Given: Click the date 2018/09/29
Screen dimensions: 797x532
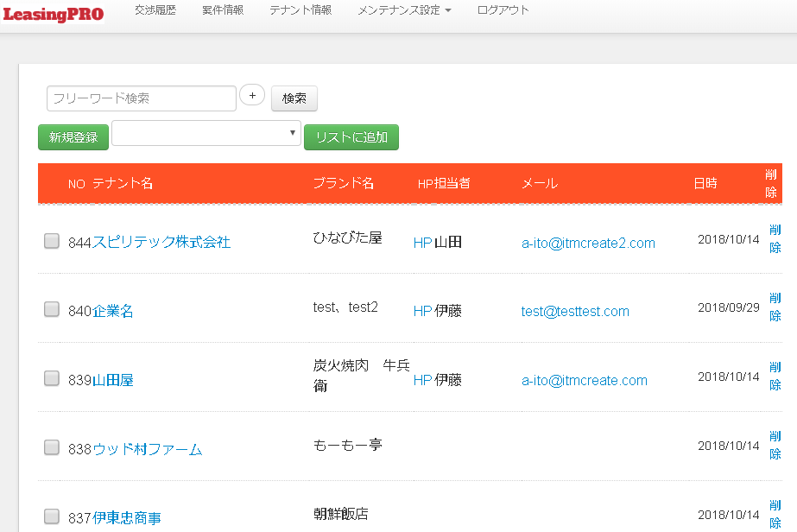Looking at the screenshot, I should pyautogui.click(x=729, y=307).
